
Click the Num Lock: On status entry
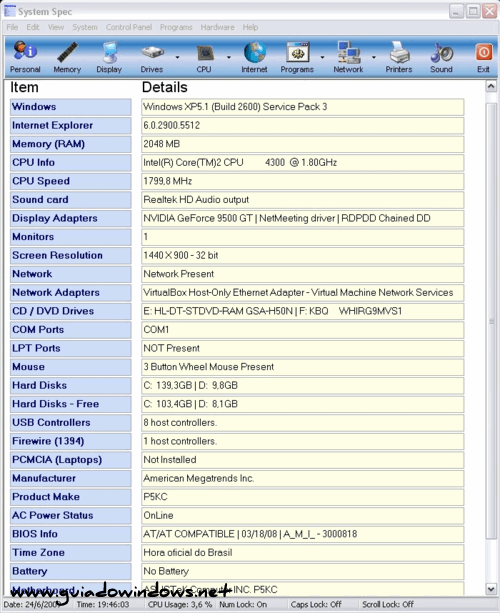pos(243,604)
